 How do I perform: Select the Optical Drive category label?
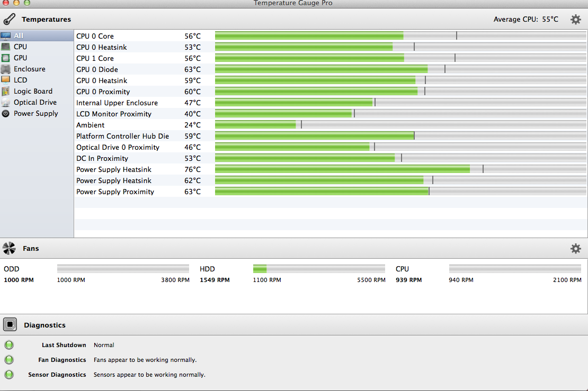35,102
